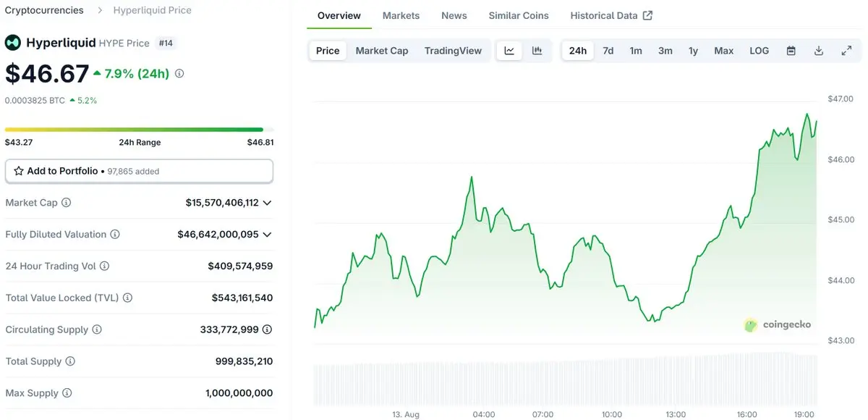
Task: Select 7d time range
Action: [x=608, y=51]
